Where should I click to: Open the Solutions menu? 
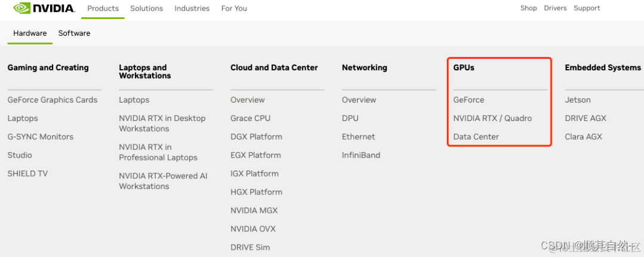pyautogui.click(x=146, y=8)
